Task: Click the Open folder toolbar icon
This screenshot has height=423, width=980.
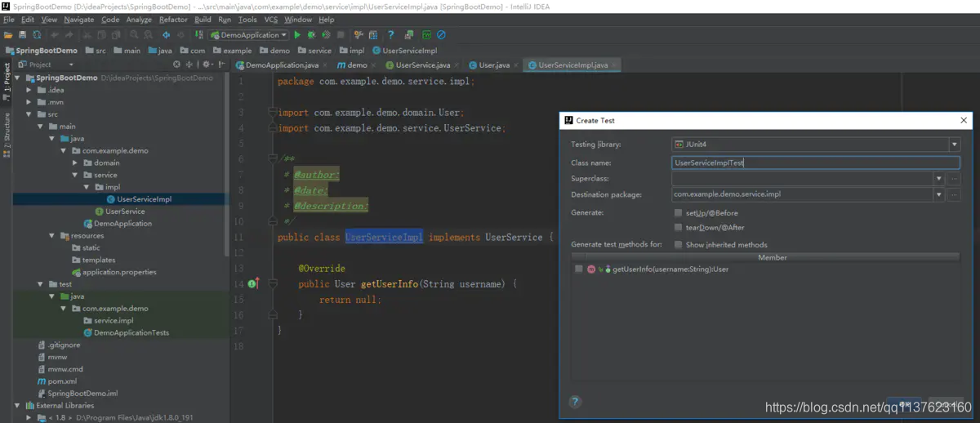Action: 9,35
